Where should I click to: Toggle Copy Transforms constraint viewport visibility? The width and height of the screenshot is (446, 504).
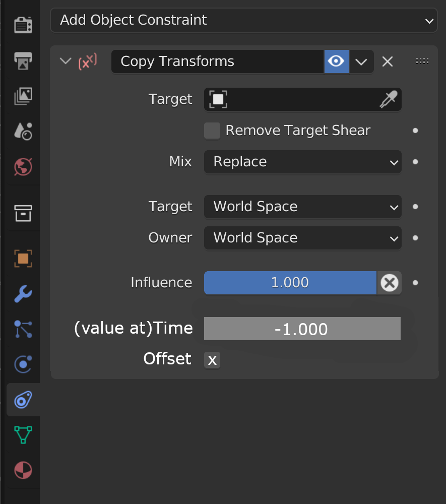pos(336,61)
